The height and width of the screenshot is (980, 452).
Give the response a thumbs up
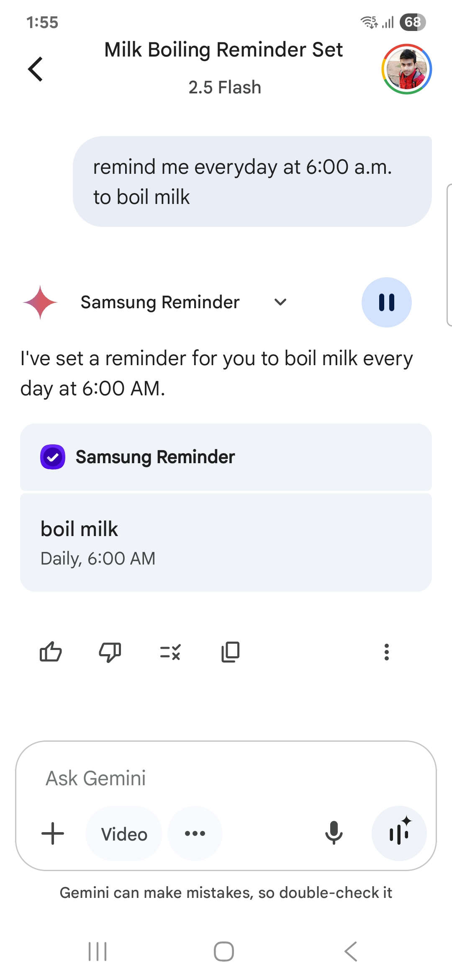coord(51,652)
